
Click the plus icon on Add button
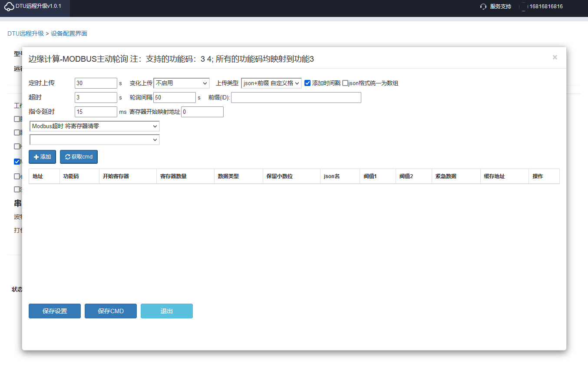click(x=36, y=157)
